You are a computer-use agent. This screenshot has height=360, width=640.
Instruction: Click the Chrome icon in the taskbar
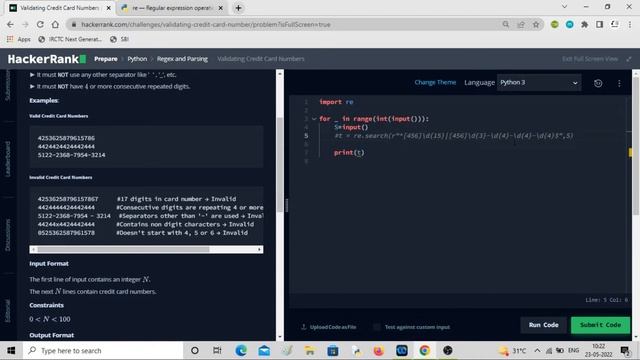[424, 351]
